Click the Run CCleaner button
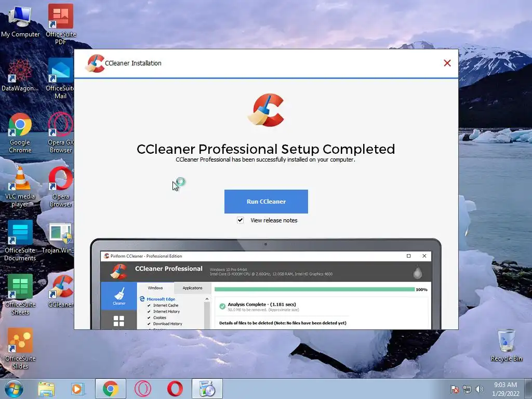Screen dimensions: 532x399 266,202
